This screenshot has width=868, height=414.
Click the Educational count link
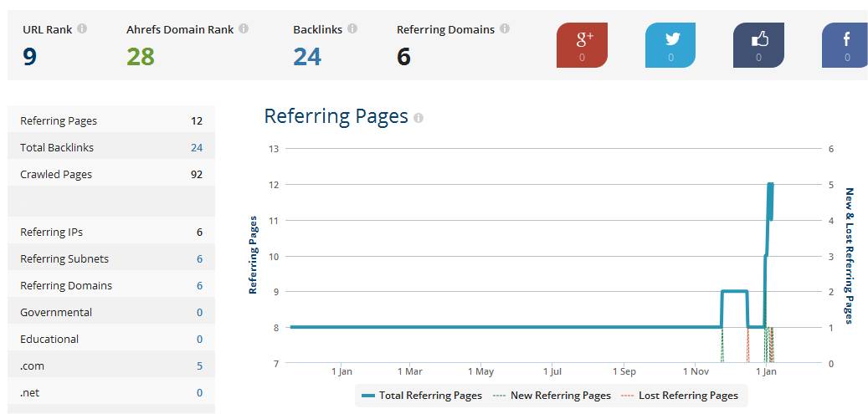click(x=199, y=340)
